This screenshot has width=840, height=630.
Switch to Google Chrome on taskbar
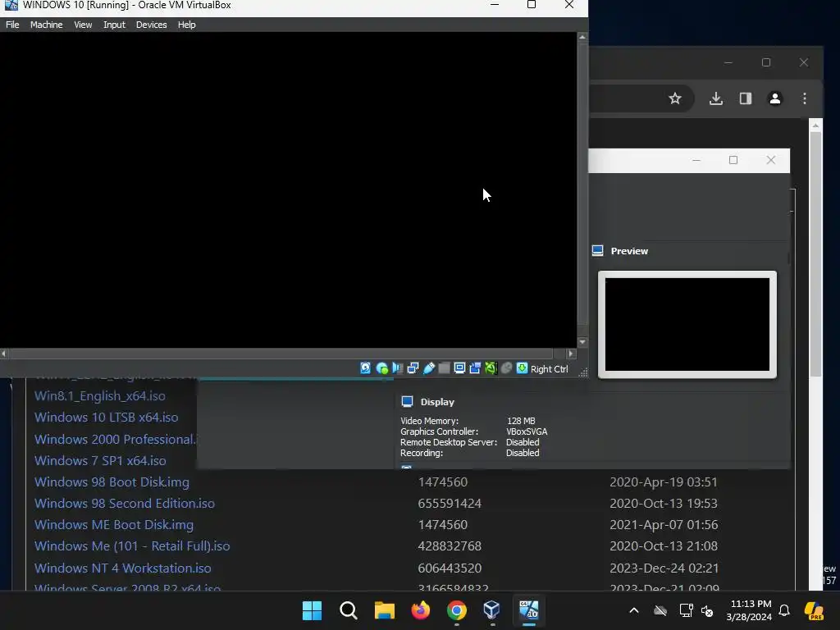click(x=456, y=610)
